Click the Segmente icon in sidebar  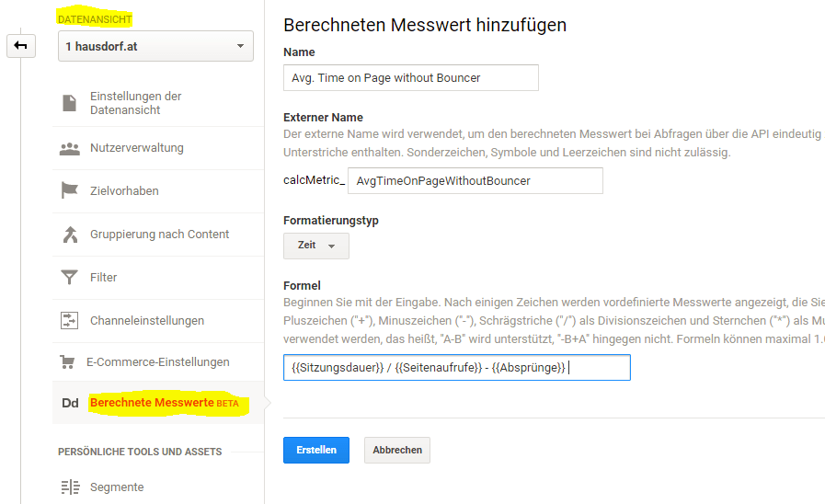click(70, 487)
